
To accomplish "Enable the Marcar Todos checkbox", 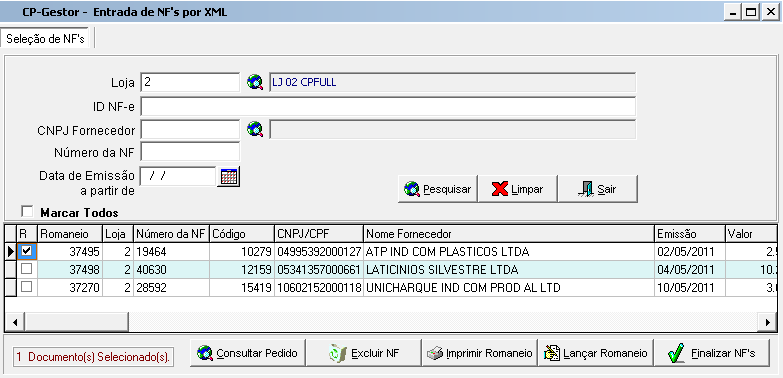I will click(27, 212).
